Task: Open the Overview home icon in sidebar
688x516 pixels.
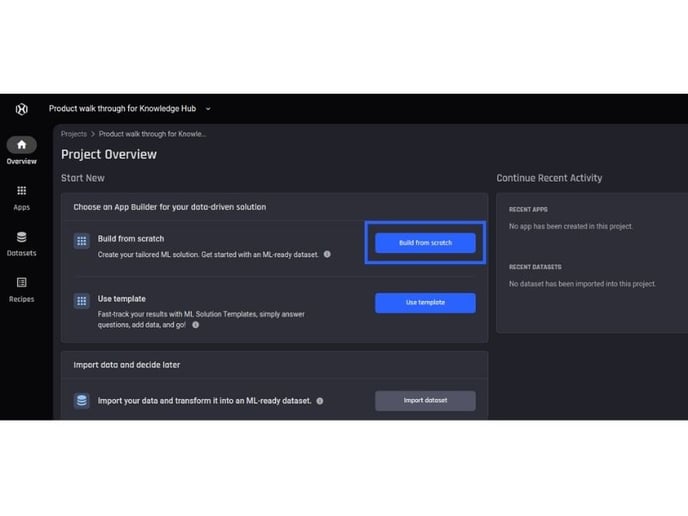Action: 22,145
